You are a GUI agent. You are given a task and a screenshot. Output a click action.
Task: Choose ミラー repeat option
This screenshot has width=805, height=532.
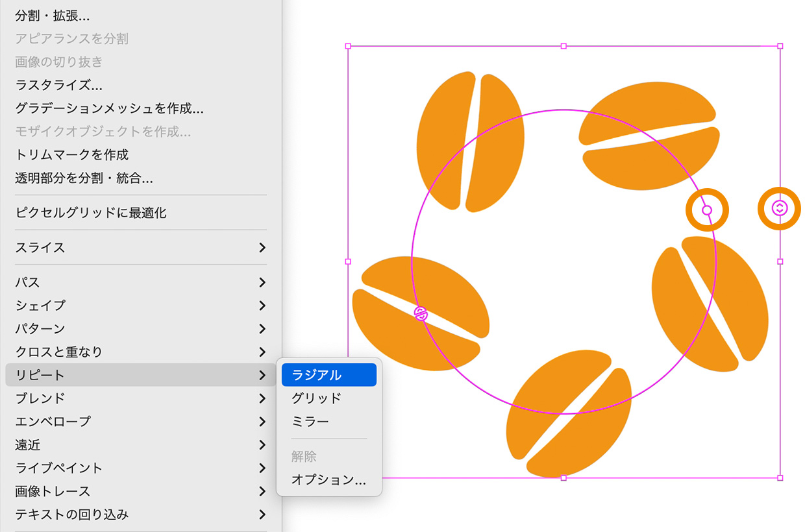coord(310,422)
